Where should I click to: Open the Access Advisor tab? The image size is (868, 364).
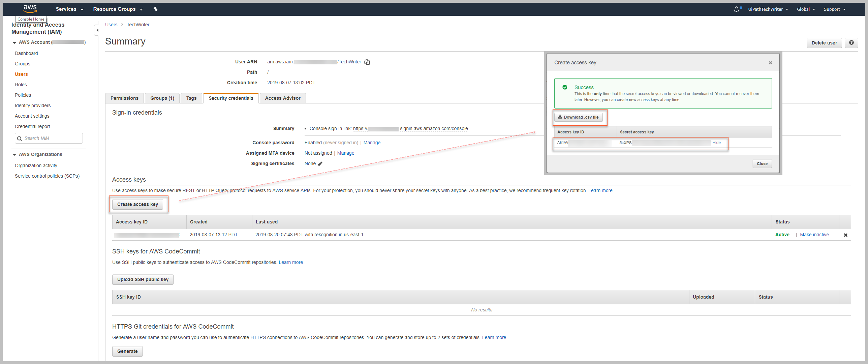[x=282, y=98]
